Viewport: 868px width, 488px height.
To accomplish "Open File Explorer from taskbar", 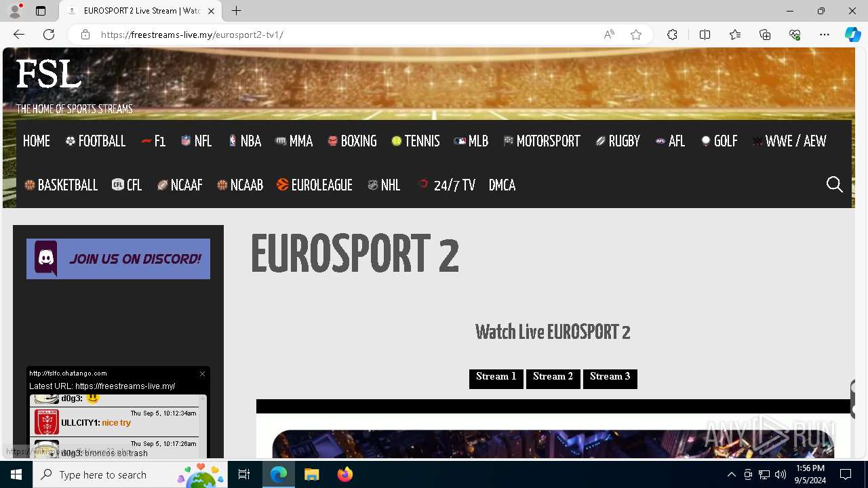I will (312, 474).
